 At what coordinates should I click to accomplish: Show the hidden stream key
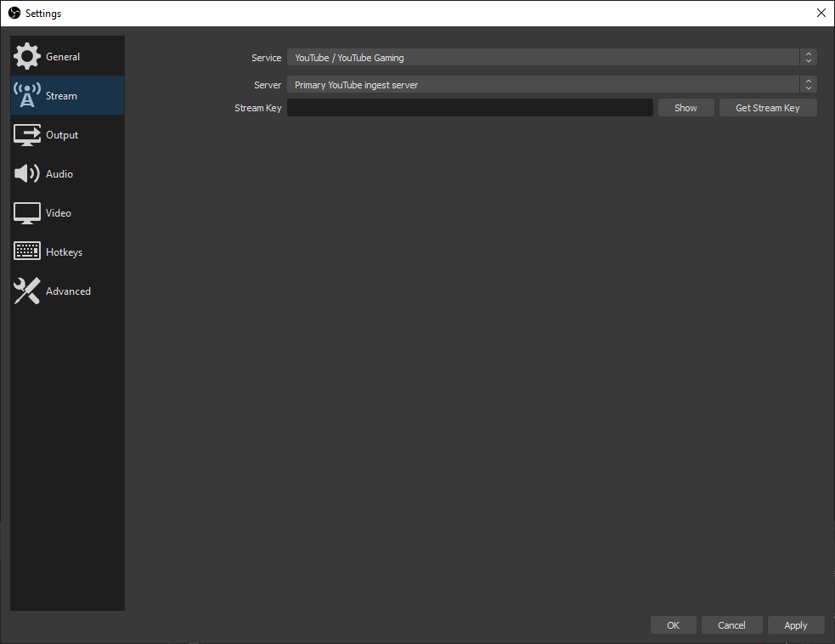(x=685, y=107)
